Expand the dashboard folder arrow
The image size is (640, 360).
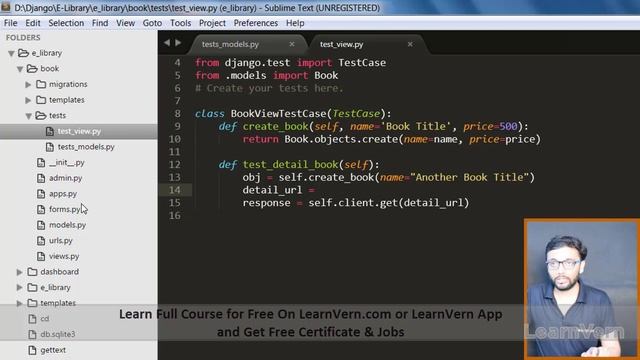[20, 272]
